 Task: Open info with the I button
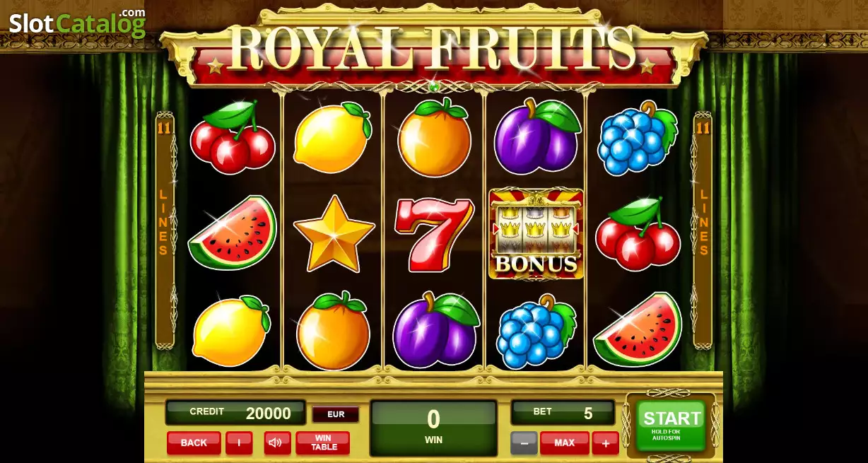point(239,443)
